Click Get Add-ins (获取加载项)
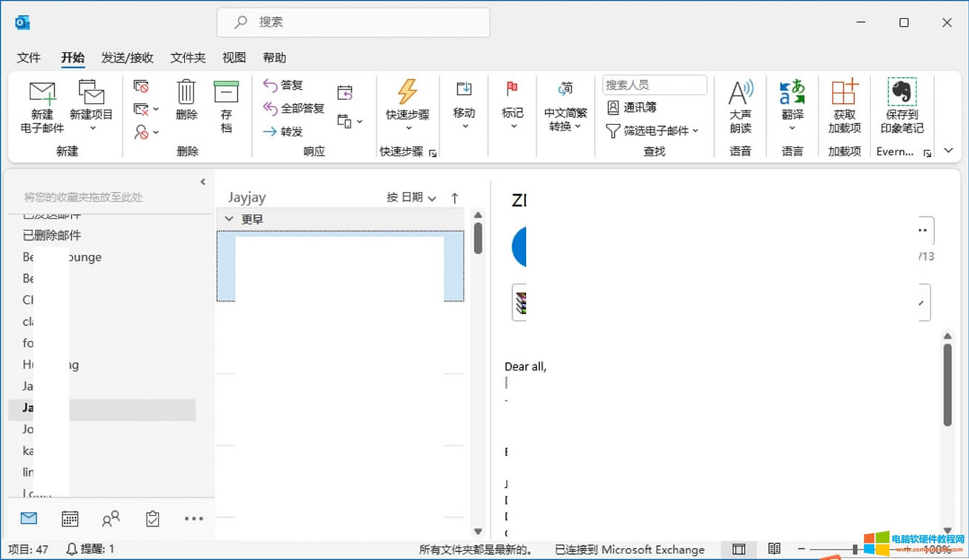969x560 pixels. [x=845, y=107]
